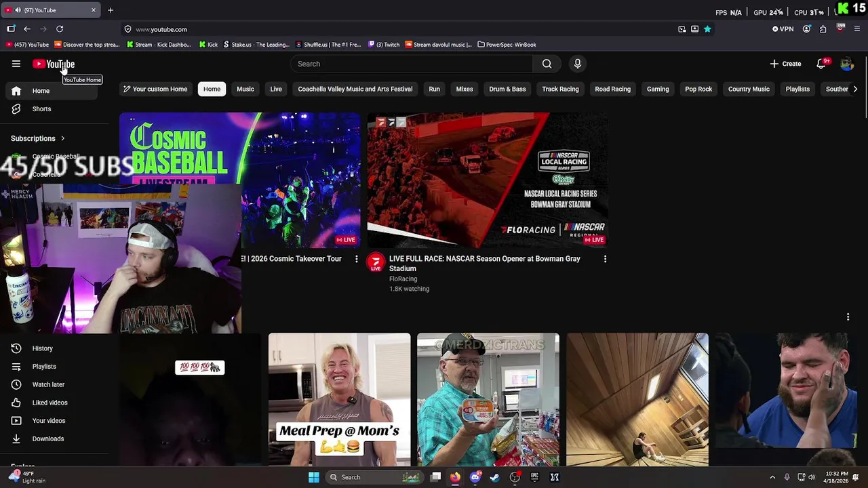
Task: Open the Meal Prep @ Mom's short
Action: point(339,399)
